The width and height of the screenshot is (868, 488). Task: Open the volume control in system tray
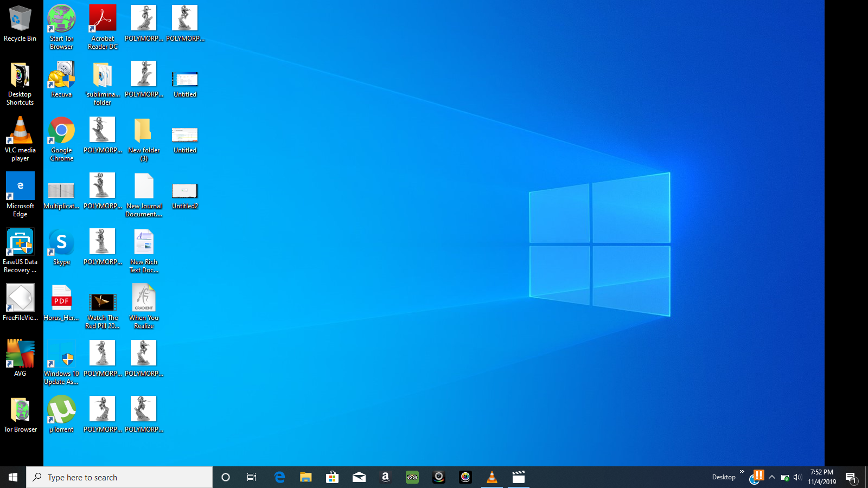797,477
